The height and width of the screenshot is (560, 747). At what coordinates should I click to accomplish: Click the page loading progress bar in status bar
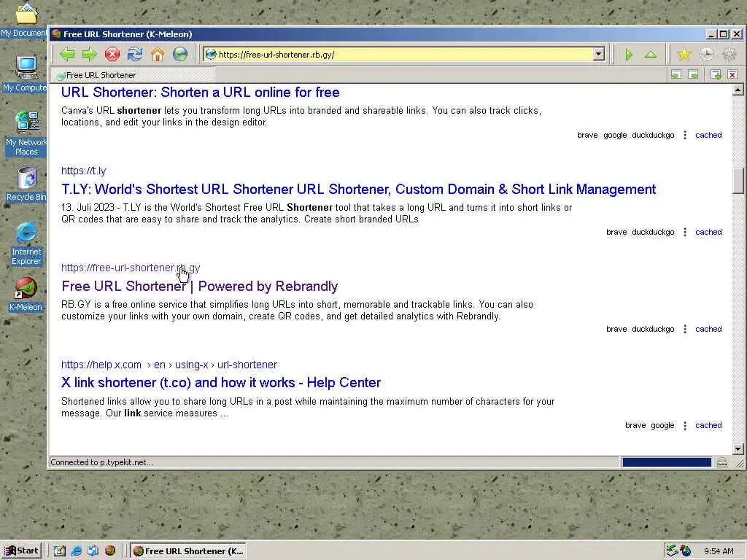(x=667, y=462)
